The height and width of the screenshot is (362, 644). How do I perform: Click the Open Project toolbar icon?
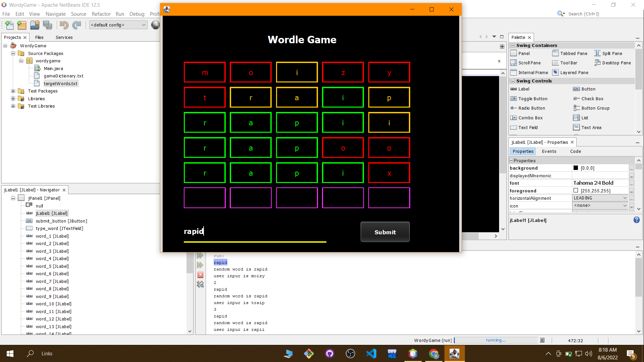[x=35, y=25]
